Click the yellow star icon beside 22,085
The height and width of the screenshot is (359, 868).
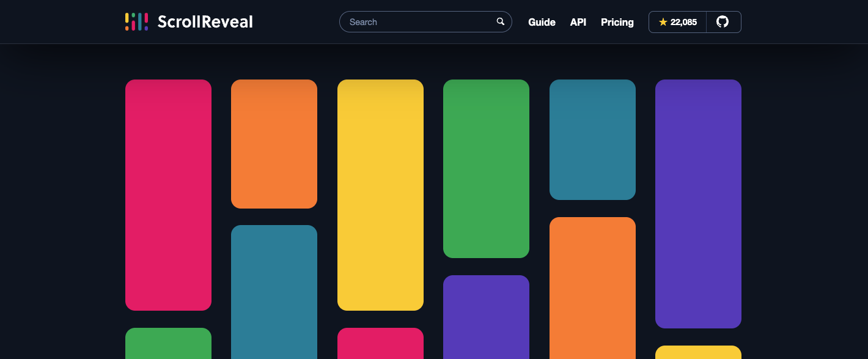click(663, 22)
